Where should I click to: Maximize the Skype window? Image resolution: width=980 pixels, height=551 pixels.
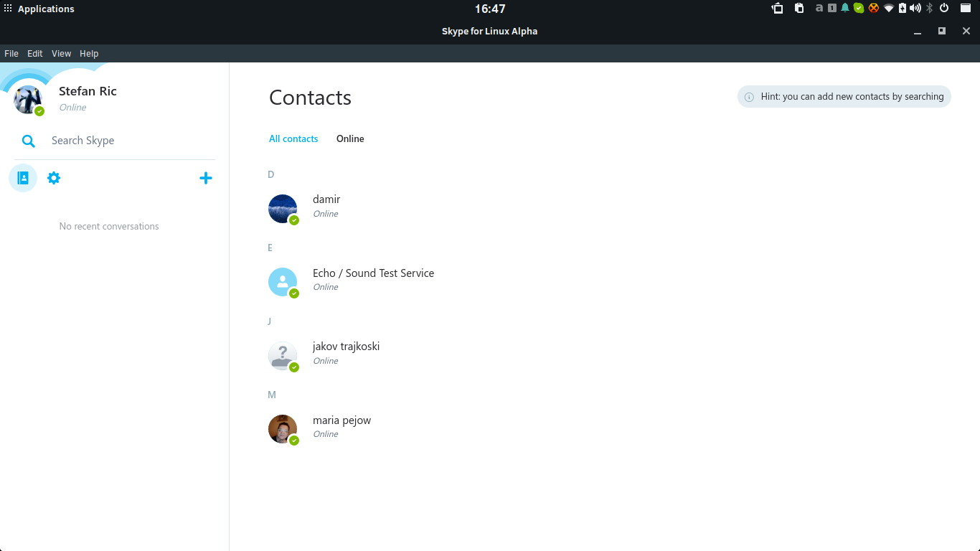click(942, 31)
